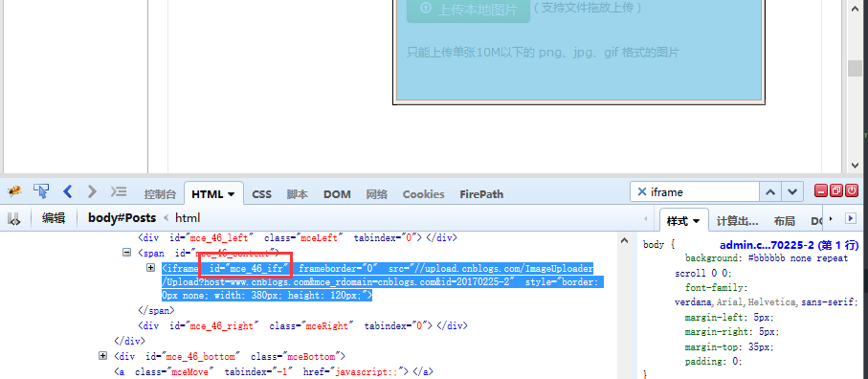Expand the iframe mce_46_ifr node
This screenshot has width=868, height=379.
(150, 268)
